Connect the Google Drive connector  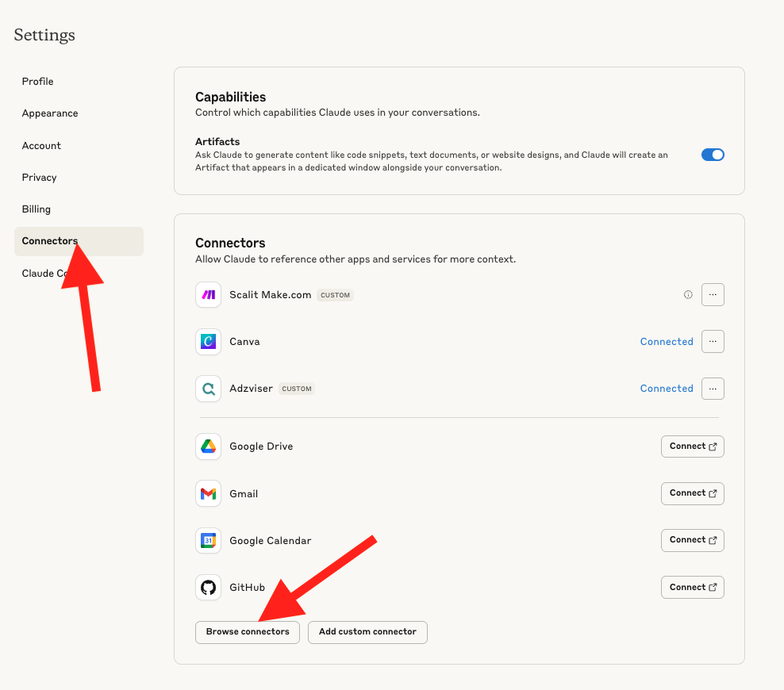[x=692, y=447]
